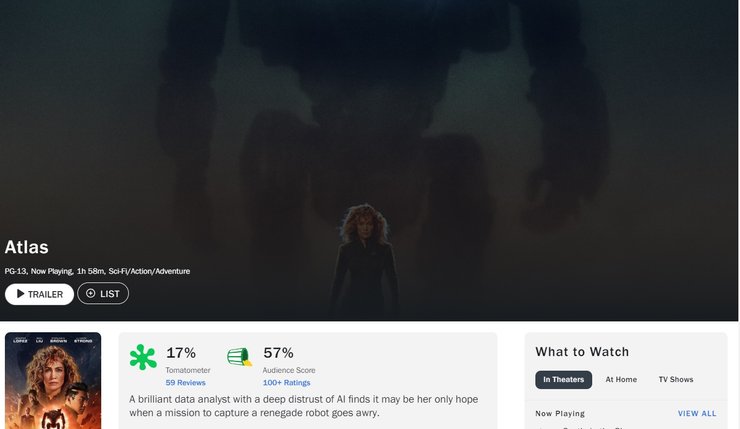The height and width of the screenshot is (429, 740).
Task: Switch to the At Home tab
Action: coord(621,379)
